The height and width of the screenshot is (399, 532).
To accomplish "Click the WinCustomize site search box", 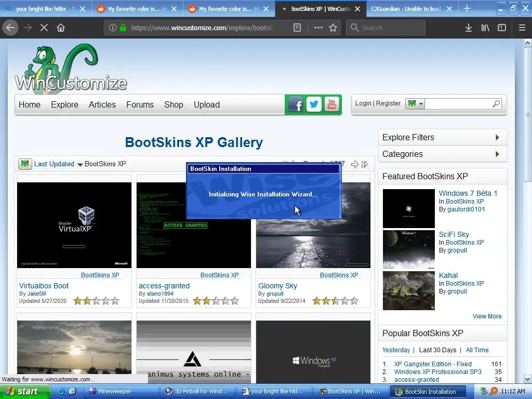I will (x=458, y=104).
